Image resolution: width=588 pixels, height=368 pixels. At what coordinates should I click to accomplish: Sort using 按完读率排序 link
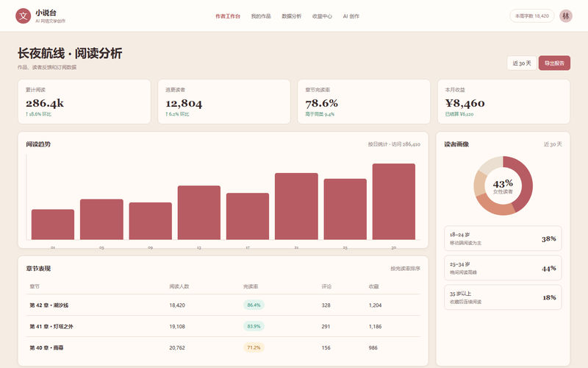click(x=405, y=269)
